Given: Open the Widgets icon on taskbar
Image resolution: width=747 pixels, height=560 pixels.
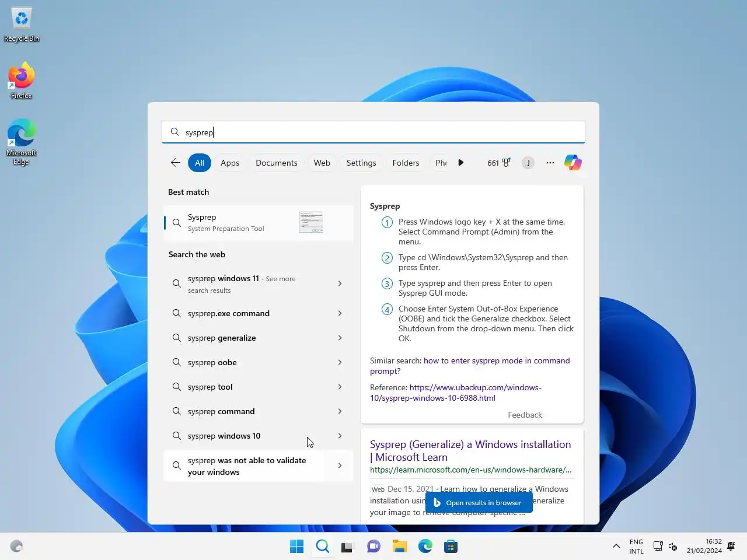Looking at the screenshot, I should click(16, 547).
